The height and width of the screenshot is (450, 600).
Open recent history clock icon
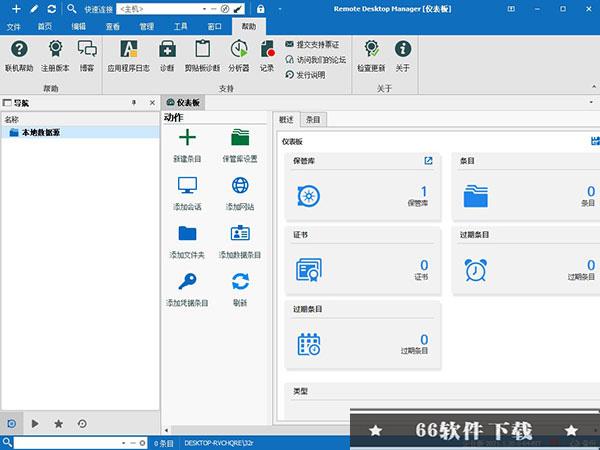click(x=82, y=423)
